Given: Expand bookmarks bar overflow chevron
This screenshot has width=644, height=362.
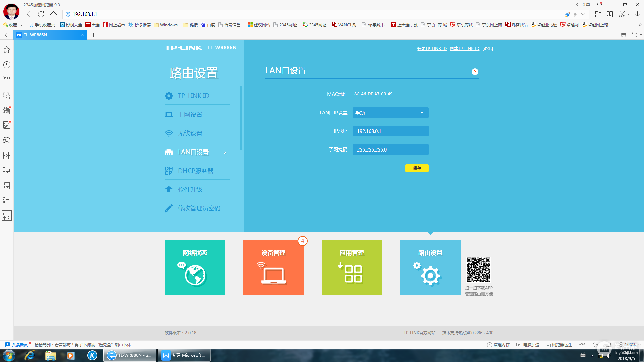Looking at the screenshot, I should point(640,25).
